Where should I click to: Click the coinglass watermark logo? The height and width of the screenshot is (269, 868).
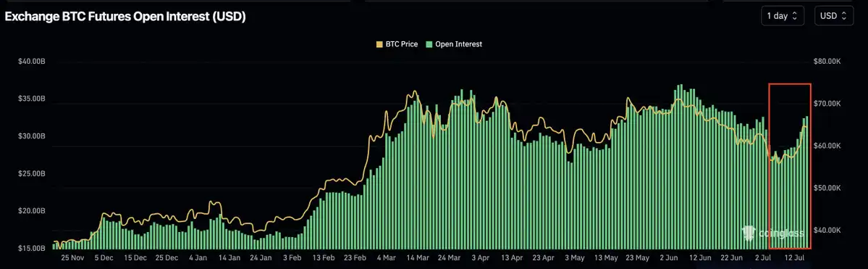pyautogui.click(x=773, y=233)
